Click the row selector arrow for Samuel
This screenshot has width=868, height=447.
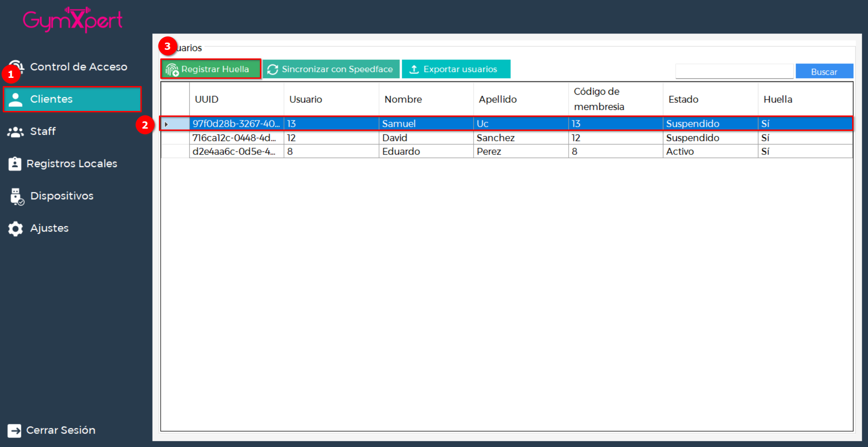pyautogui.click(x=167, y=124)
